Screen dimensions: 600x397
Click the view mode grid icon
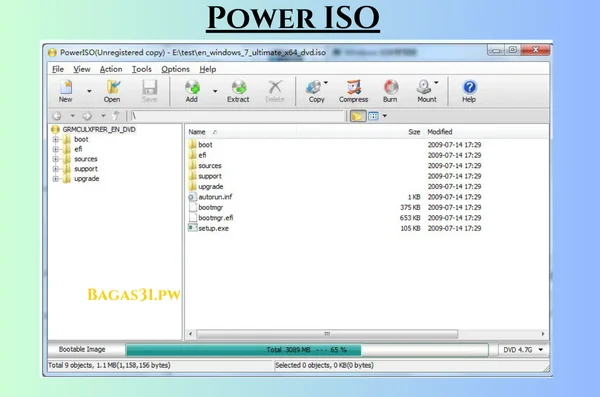(x=373, y=116)
